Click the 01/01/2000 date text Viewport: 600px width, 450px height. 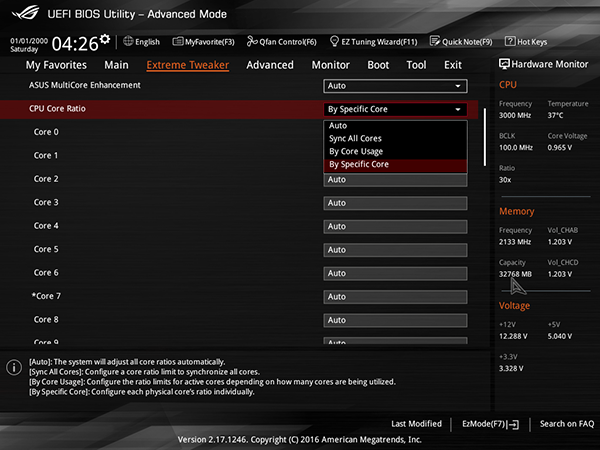[x=29, y=41]
